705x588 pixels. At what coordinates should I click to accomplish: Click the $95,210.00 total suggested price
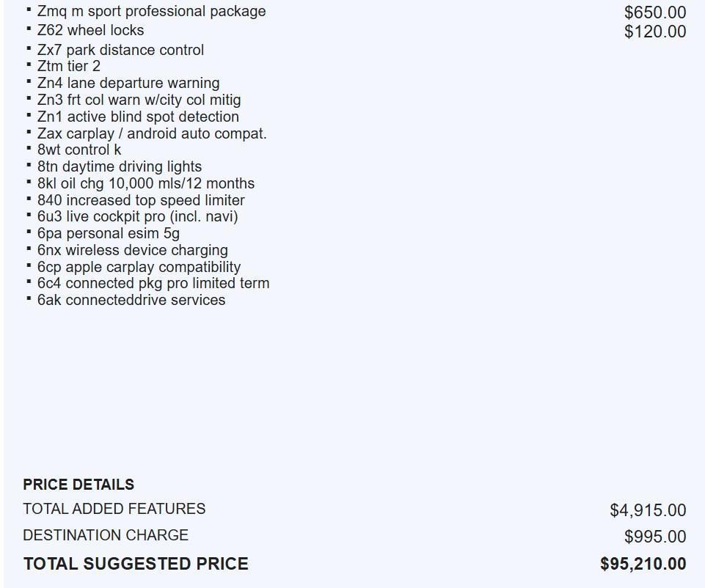[x=643, y=564]
